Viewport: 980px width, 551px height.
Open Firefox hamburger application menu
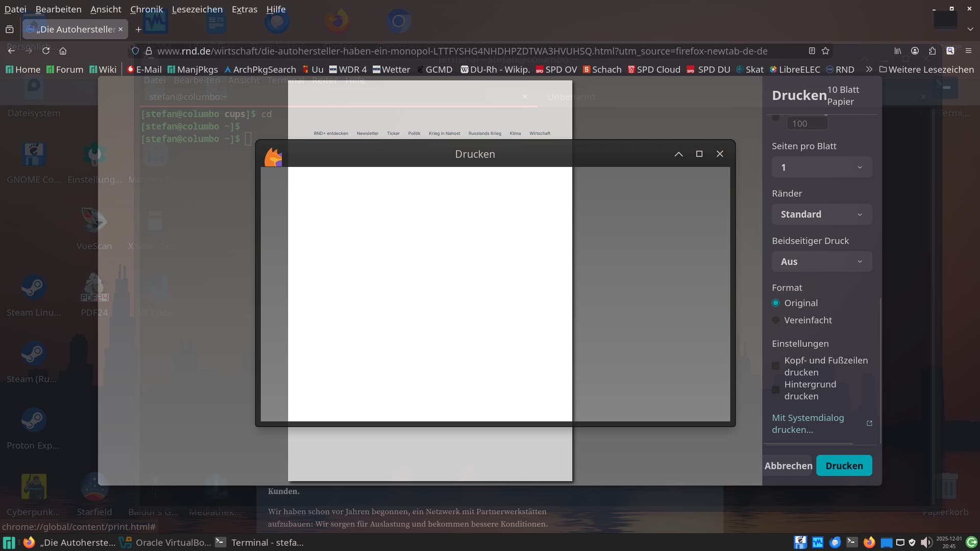(968, 51)
